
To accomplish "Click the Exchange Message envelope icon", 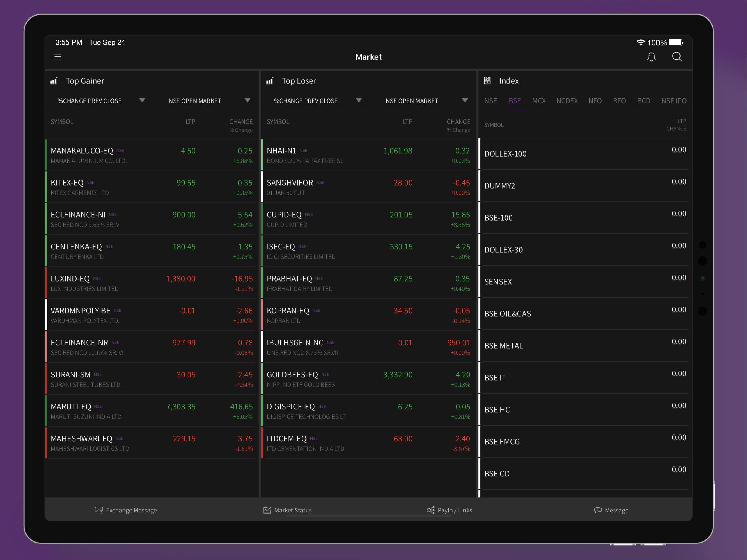I will [x=99, y=510].
